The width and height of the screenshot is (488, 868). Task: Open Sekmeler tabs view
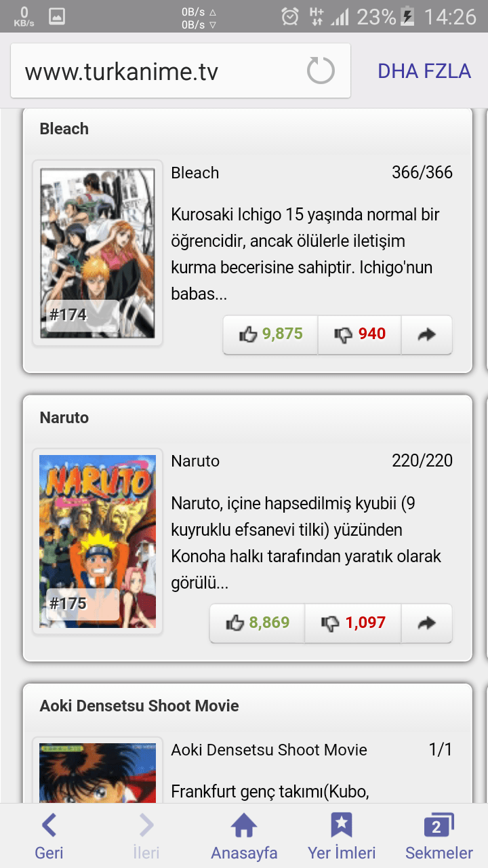tap(439, 836)
